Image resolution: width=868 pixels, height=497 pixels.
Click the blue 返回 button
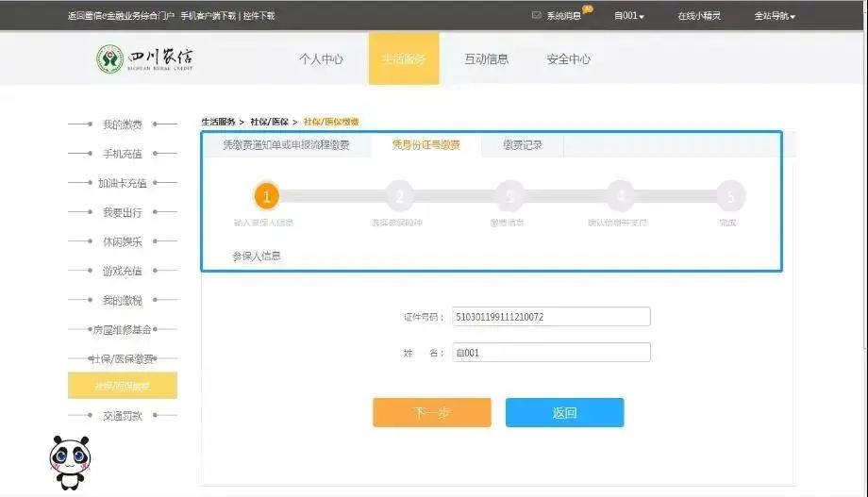[x=564, y=412]
